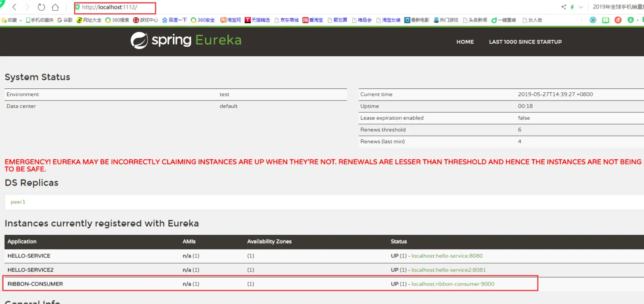Open the 360安全 bookmark

coord(203,20)
